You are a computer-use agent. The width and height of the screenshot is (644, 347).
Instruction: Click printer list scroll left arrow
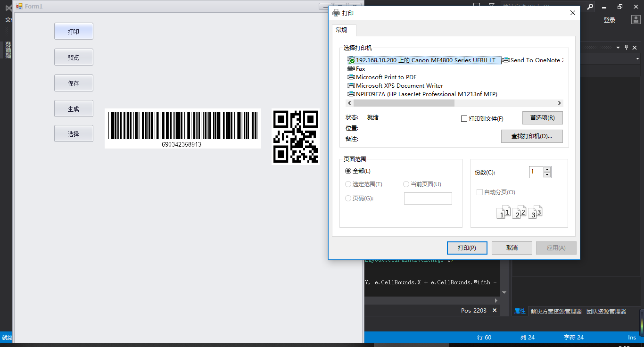click(x=350, y=103)
